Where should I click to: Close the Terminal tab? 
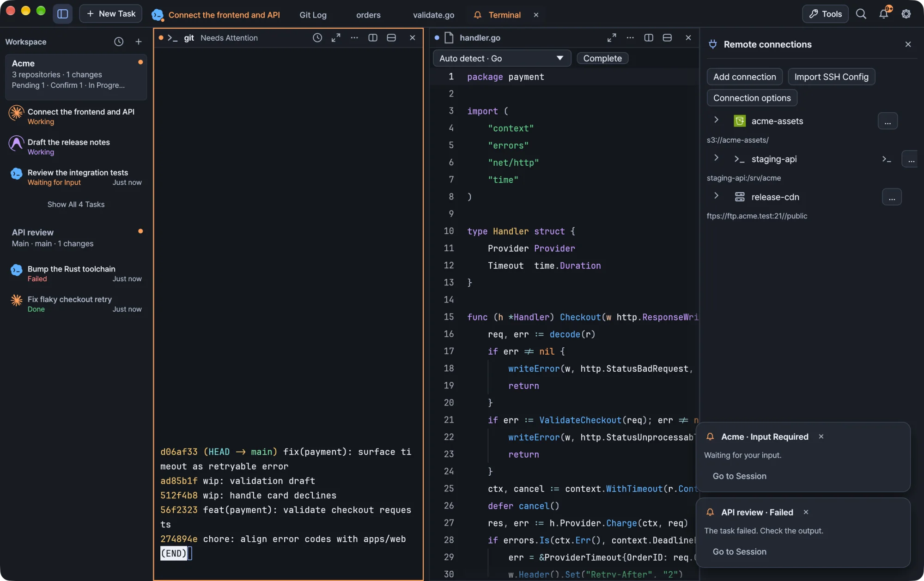tap(536, 15)
